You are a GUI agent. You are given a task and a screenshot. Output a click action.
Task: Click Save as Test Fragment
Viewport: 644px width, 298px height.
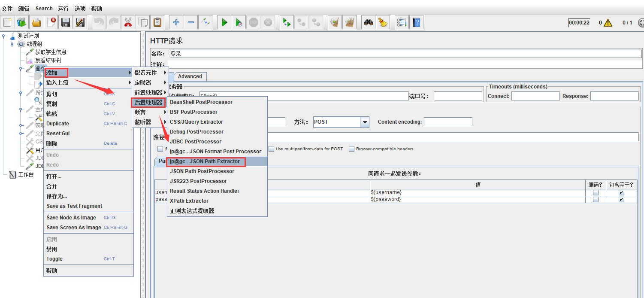[88, 206]
